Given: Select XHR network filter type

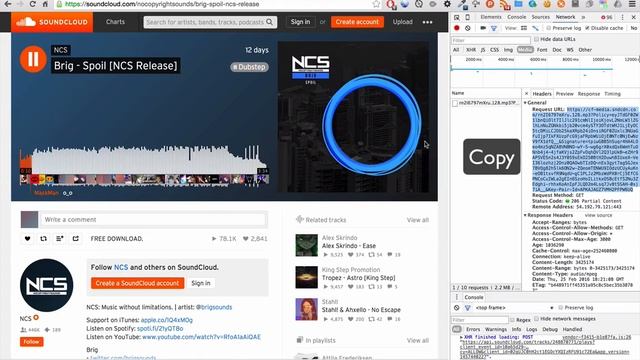Looking at the screenshot, I should pyautogui.click(x=471, y=50).
